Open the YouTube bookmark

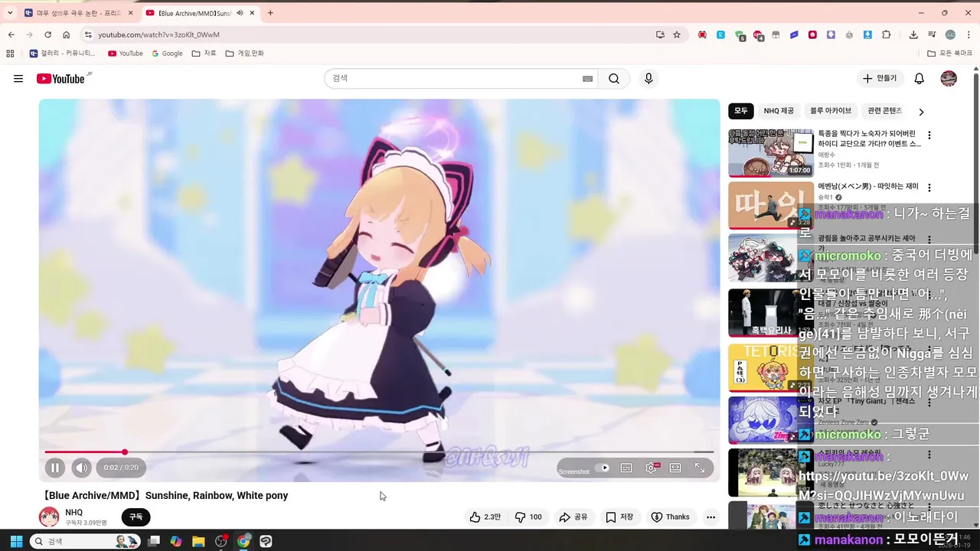click(x=126, y=54)
